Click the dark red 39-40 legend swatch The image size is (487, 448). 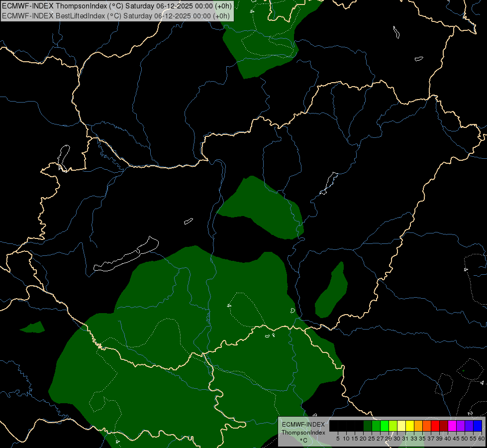[444, 426]
